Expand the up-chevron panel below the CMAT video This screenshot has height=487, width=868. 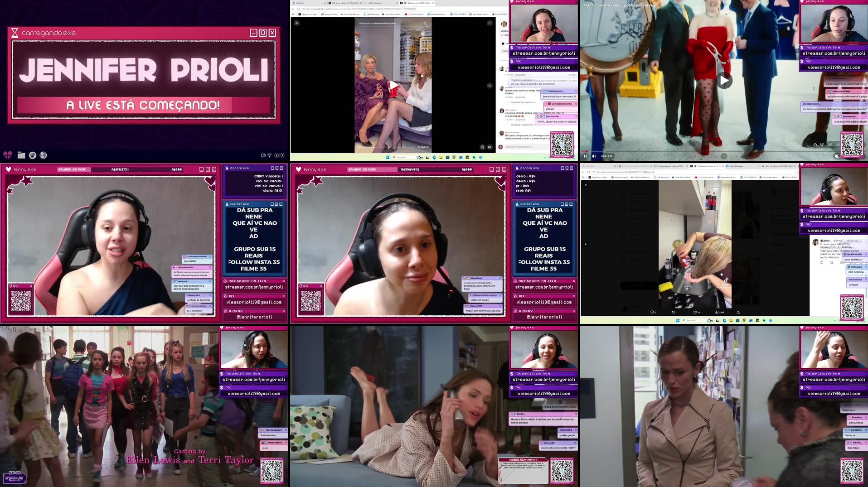(724, 156)
